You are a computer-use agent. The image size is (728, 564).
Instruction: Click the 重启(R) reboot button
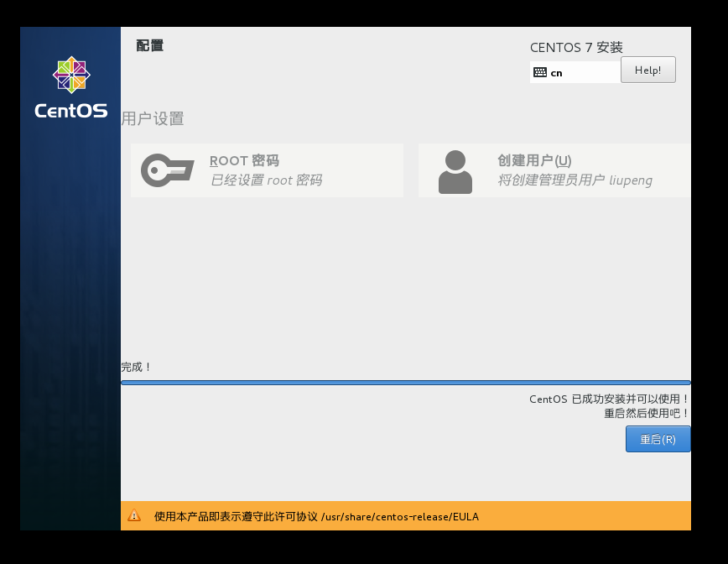tap(658, 439)
